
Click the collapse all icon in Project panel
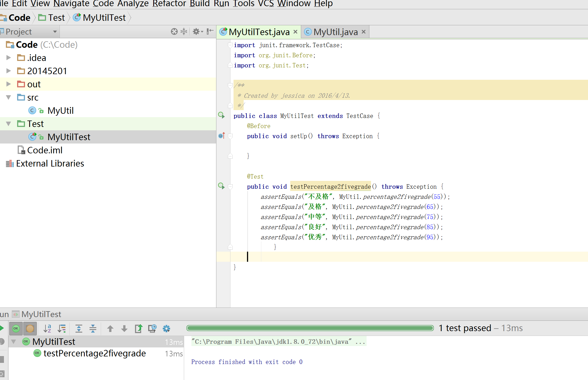pyautogui.click(x=184, y=31)
